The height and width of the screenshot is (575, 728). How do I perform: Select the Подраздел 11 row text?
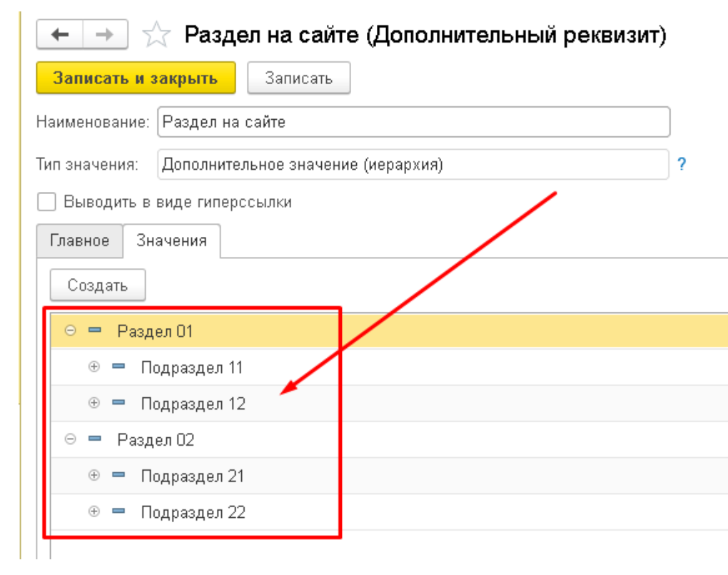(x=192, y=367)
